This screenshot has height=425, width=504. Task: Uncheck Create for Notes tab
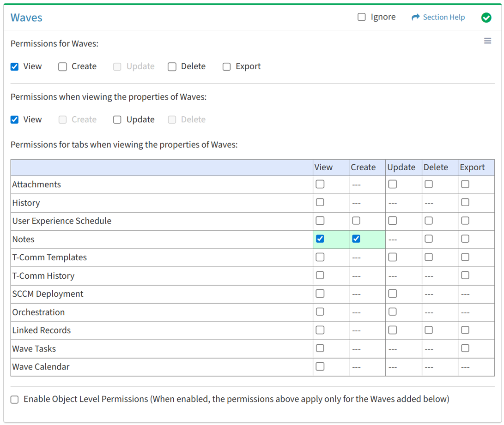356,239
